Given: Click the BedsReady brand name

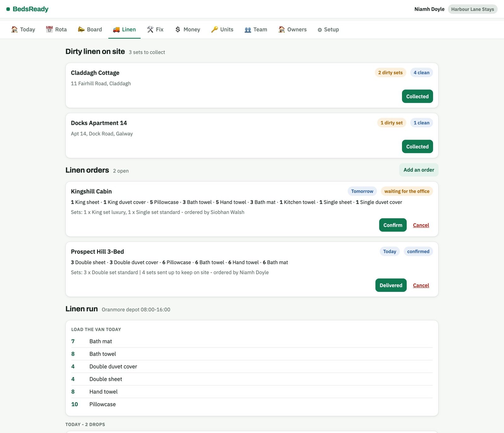Looking at the screenshot, I should click(31, 9).
